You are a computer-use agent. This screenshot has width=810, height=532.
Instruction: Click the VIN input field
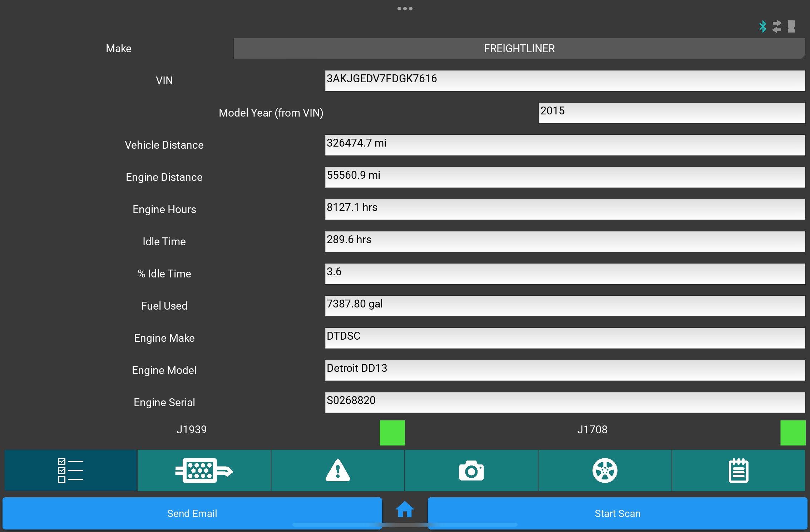(x=564, y=78)
